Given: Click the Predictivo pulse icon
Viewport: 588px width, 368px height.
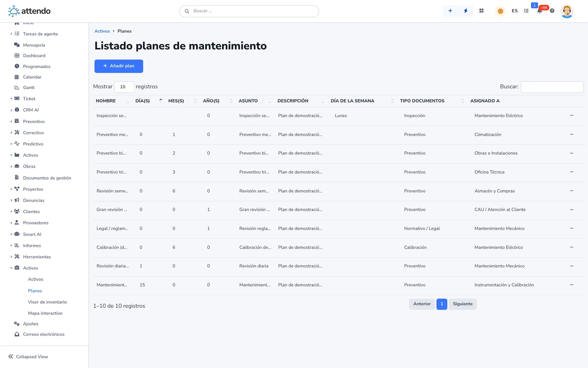Looking at the screenshot, I should pos(17,144).
